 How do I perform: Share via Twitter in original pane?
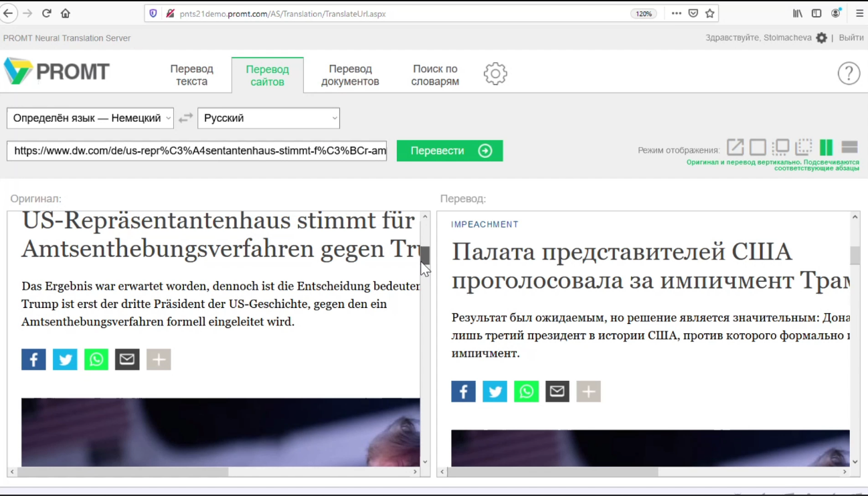point(65,359)
